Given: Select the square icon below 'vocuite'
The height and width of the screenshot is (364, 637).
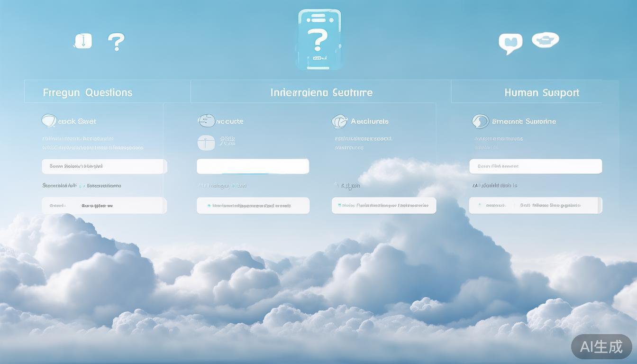Looking at the screenshot, I should coord(206,142).
